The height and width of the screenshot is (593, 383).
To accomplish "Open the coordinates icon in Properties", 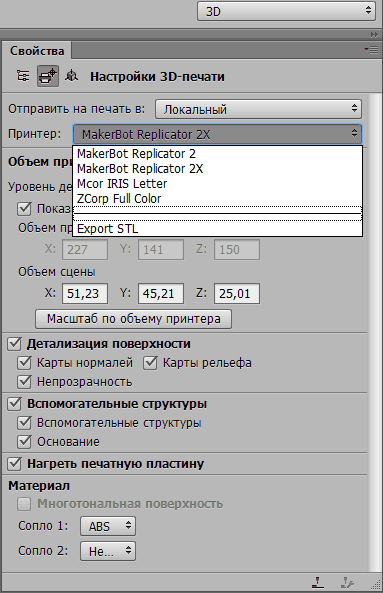I will (x=71, y=76).
